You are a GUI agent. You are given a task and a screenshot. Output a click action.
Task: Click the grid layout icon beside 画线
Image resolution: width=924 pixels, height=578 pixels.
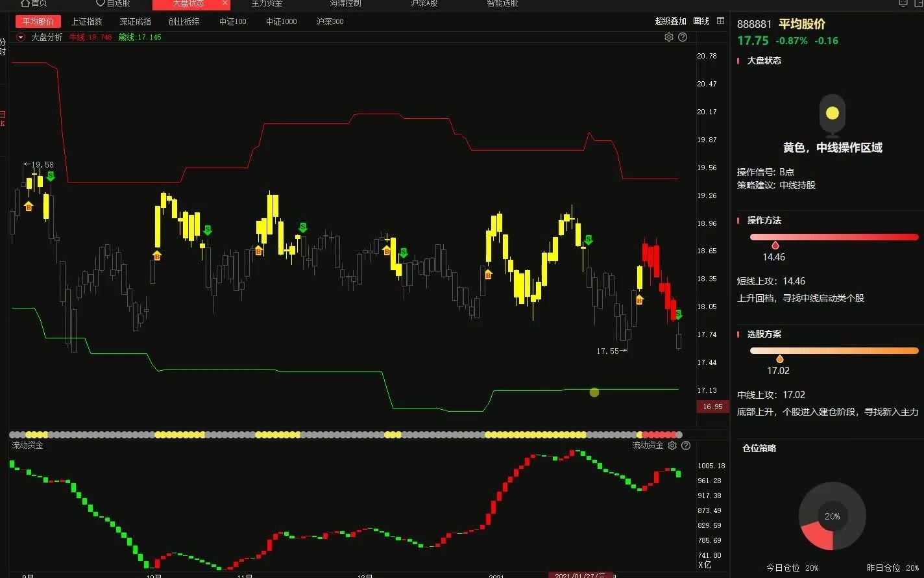coord(720,21)
